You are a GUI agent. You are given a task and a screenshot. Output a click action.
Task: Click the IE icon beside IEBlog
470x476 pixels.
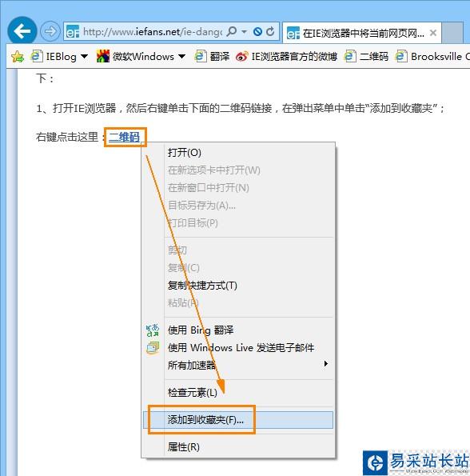[37, 57]
